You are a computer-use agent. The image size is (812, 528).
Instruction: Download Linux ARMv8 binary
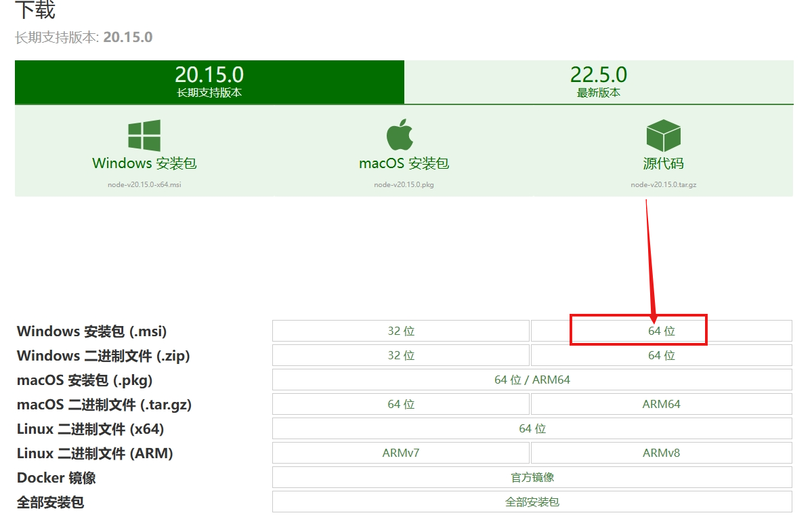pyautogui.click(x=661, y=453)
